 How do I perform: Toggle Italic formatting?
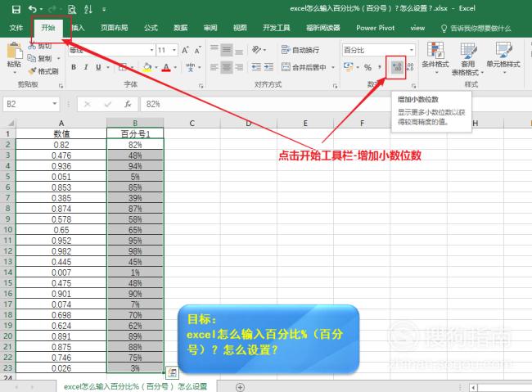[86, 67]
